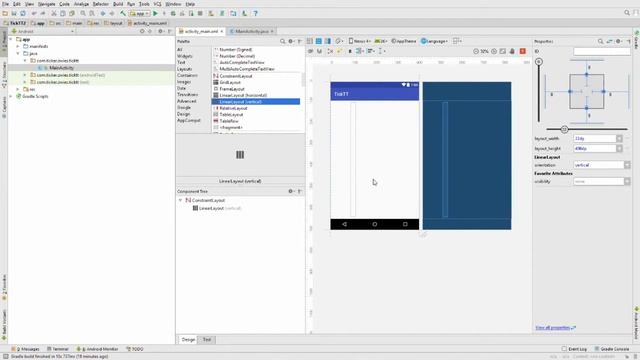Open the Terminal tool window button
640x360 pixels.
coord(58,349)
